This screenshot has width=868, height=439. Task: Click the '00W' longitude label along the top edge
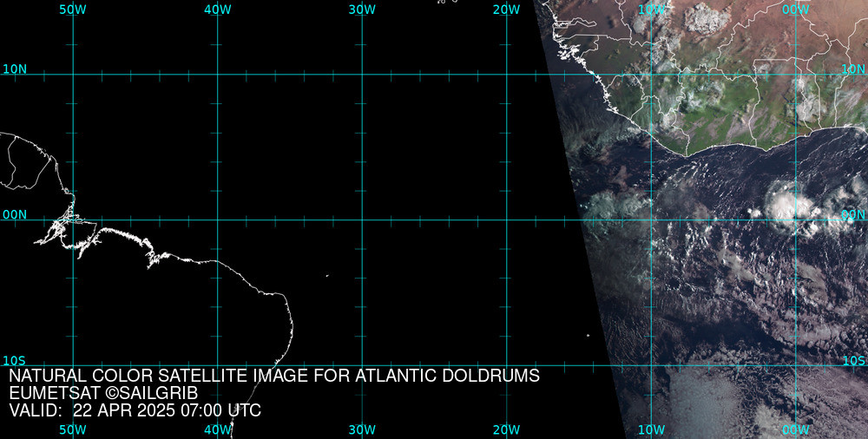(x=796, y=10)
